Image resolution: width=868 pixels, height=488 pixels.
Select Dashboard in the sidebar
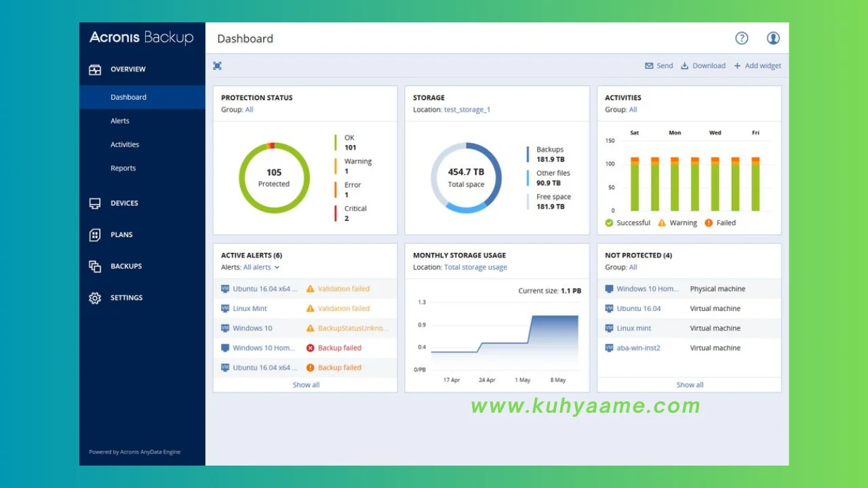tap(142, 97)
